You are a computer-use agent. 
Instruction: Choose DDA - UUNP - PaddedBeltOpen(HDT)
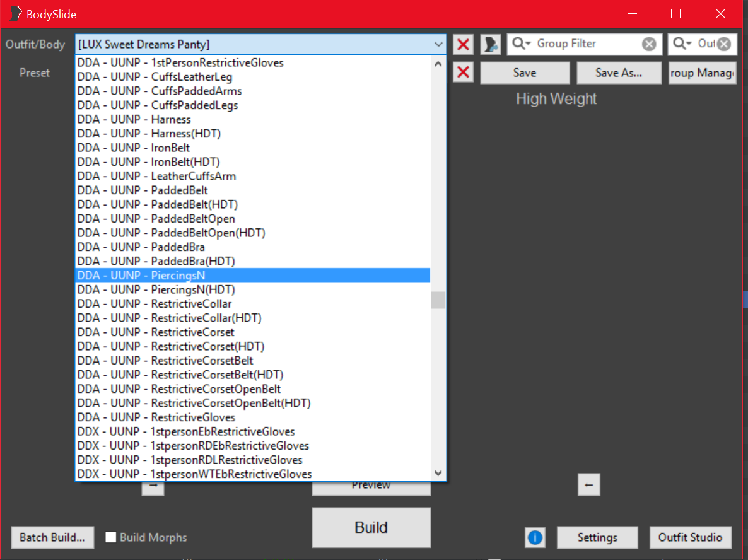pyautogui.click(x=253, y=233)
